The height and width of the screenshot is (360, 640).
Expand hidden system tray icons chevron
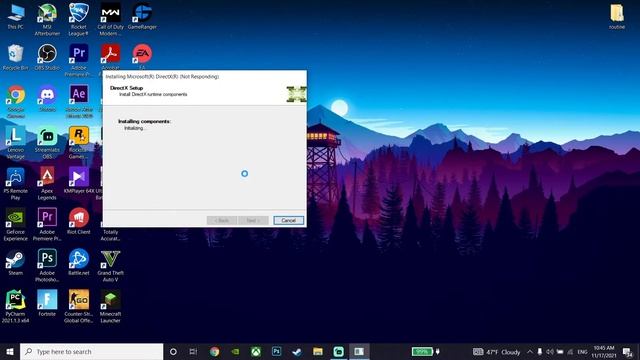[x=530, y=351]
